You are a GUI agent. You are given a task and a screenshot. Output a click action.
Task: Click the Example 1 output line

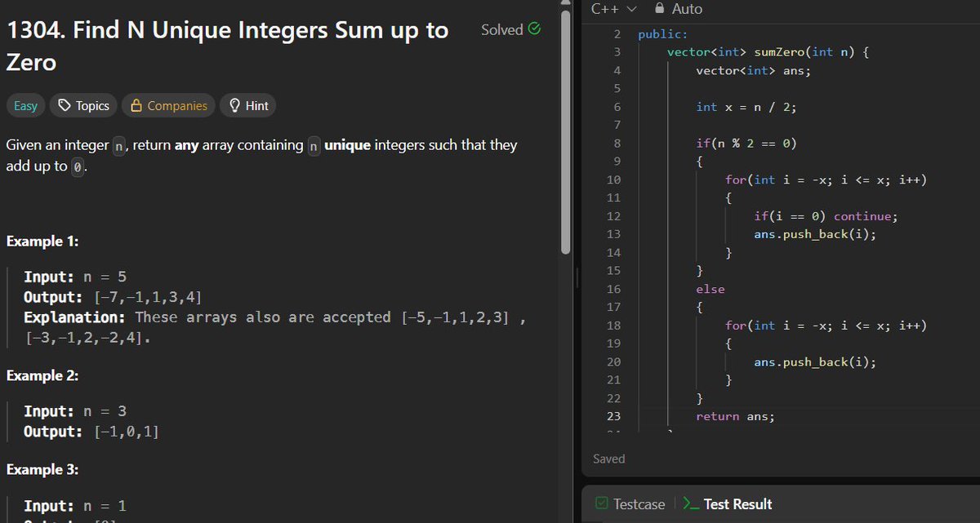pyautogui.click(x=113, y=297)
